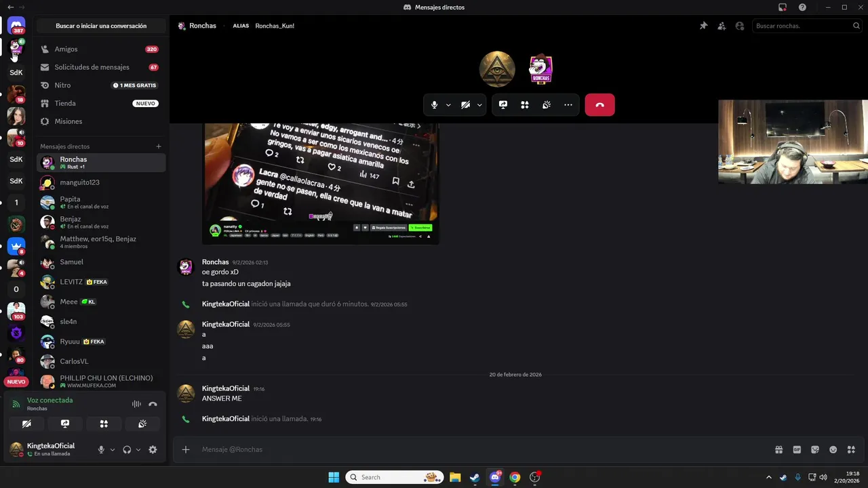Open activities button in voice panel

[x=104, y=424]
